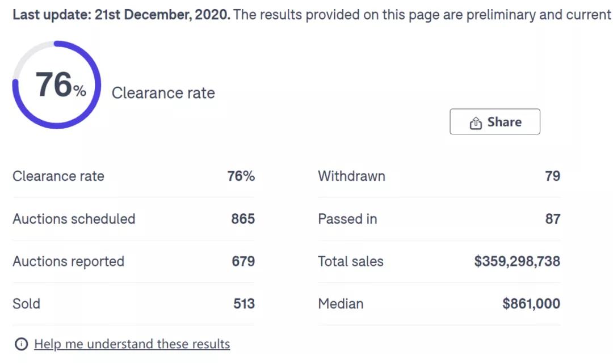Click the 'Clearance rate' heading beside the gauge
This screenshot has height=364, width=613.
163,93
